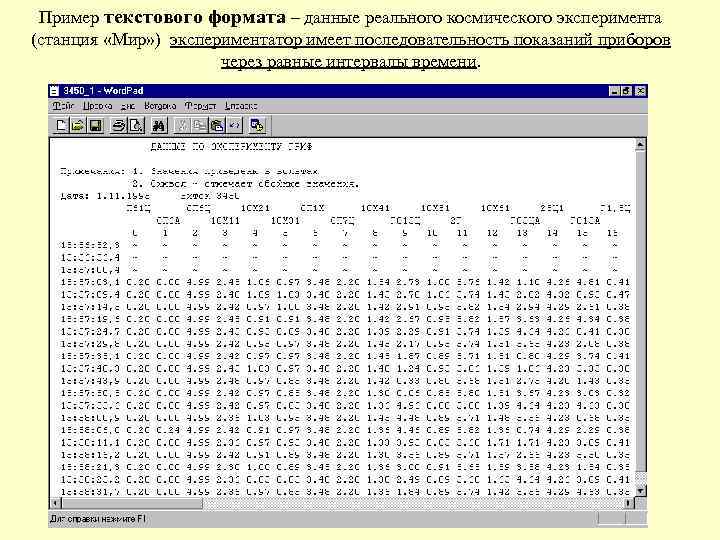Click the New document toolbar icon
This screenshot has width=720, height=540.
point(61,125)
